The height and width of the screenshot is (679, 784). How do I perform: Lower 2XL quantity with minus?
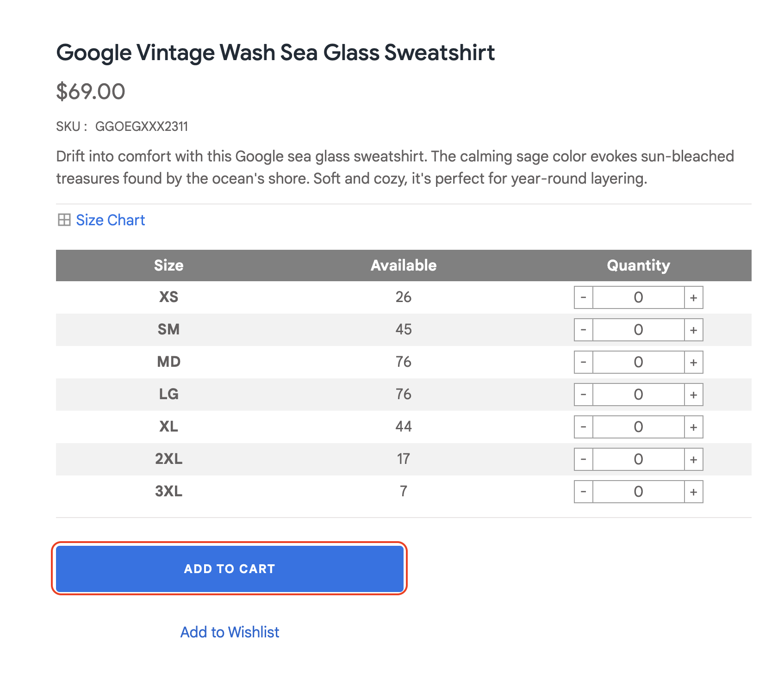coord(583,459)
